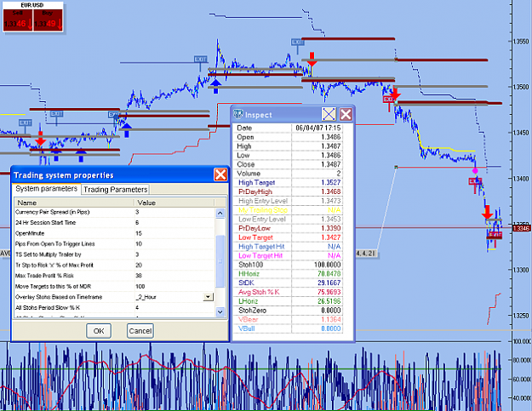Edit All Stohs Period Slow %K value
Image resolution: width=532 pixels, height=411 pixels.
click(x=174, y=307)
